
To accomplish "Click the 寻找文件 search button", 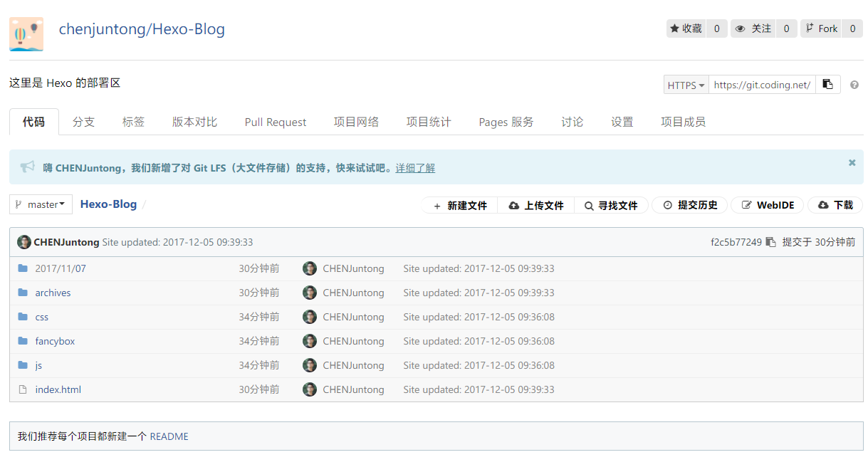I will pos(611,205).
